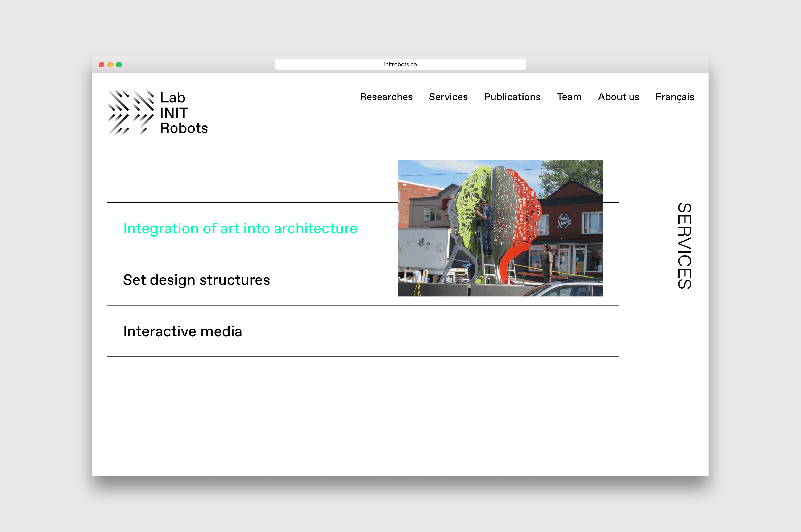
Task: Open the Set design structures service
Action: (x=196, y=280)
